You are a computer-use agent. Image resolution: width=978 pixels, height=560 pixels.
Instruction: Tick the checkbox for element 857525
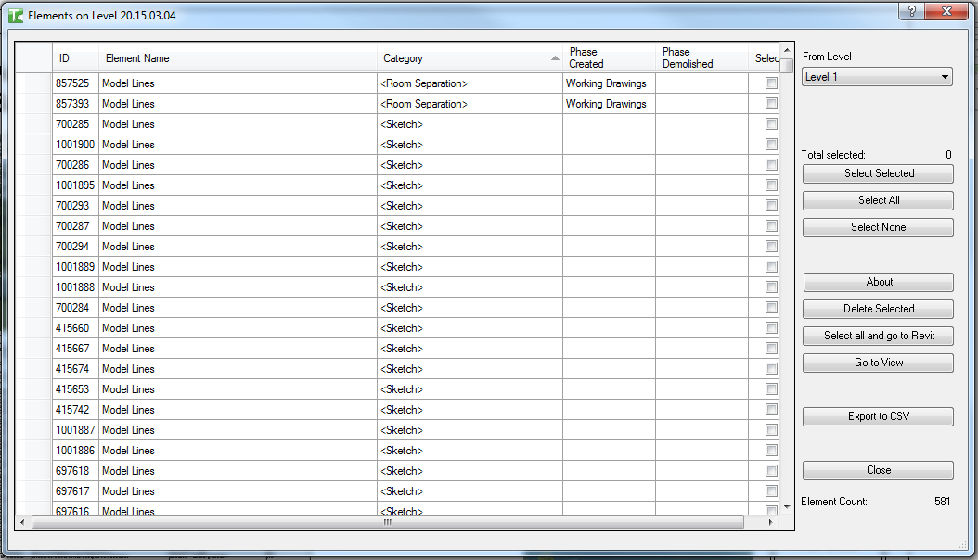pos(771,83)
